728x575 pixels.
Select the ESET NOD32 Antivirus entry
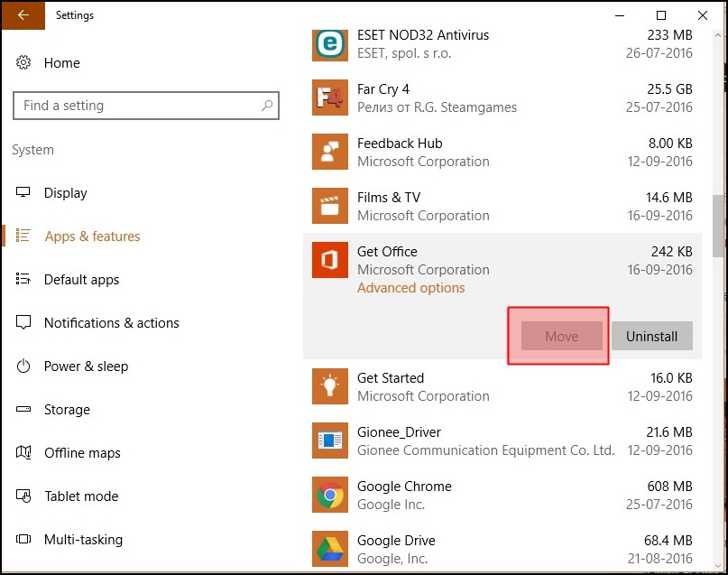[x=502, y=44]
